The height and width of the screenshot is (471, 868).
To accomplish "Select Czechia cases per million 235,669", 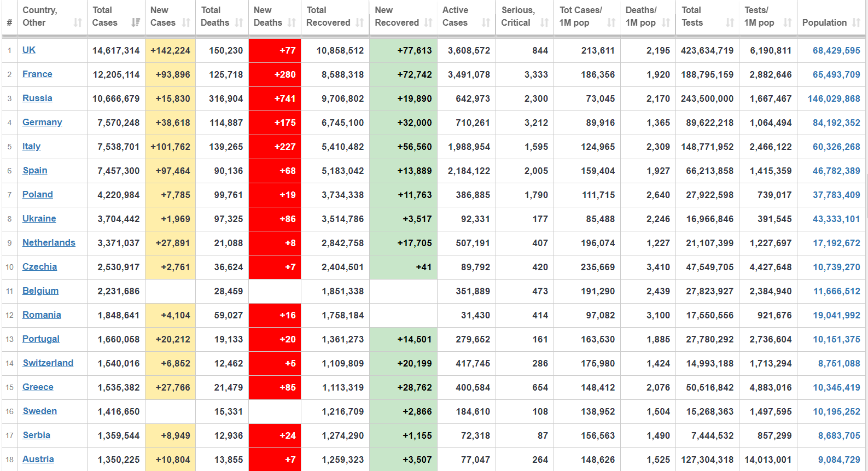I will tap(598, 267).
